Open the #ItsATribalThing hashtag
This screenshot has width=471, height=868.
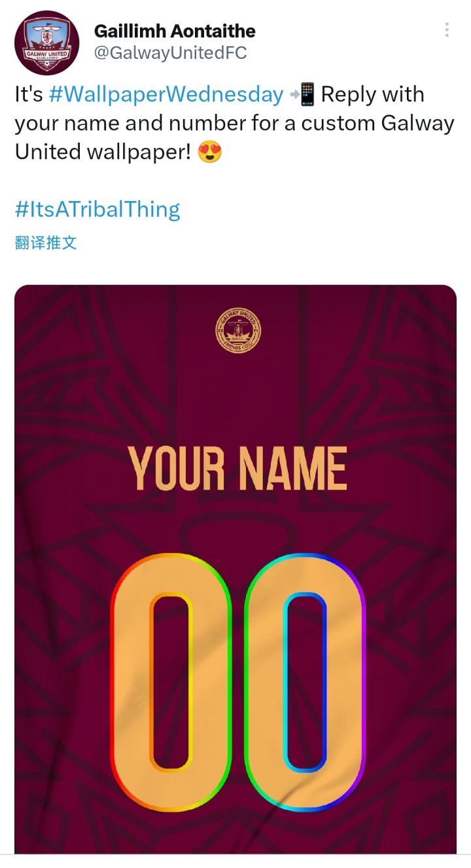coord(97,209)
